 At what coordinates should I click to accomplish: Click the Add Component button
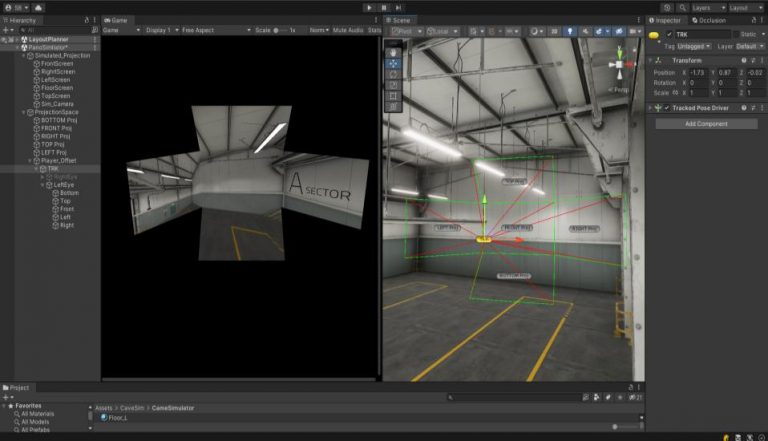[706, 124]
